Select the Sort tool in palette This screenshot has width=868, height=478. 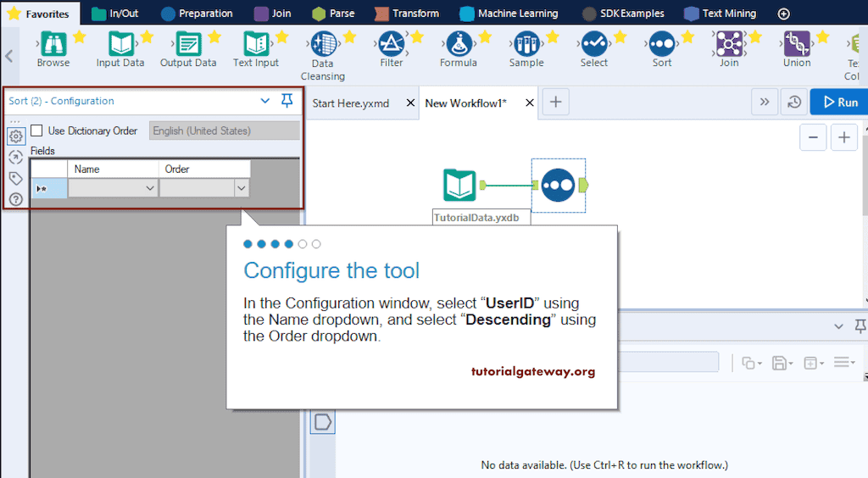tap(662, 44)
